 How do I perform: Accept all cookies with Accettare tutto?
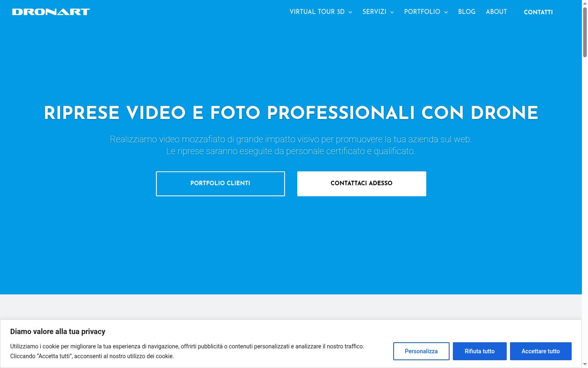(541, 351)
